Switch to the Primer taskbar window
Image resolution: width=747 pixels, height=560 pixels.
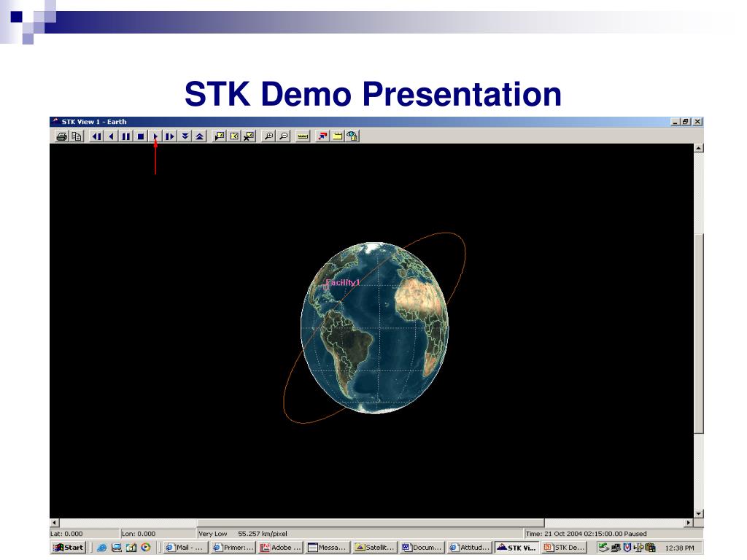coord(233,548)
